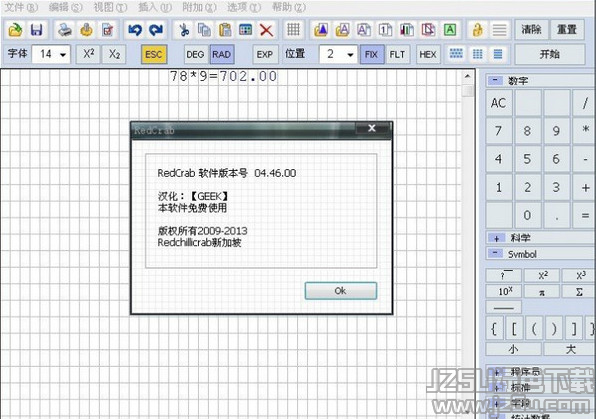Redo the action with the right-curving blue arrow
This screenshot has height=419, width=596.
pyautogui.click(x=156, y=30)
